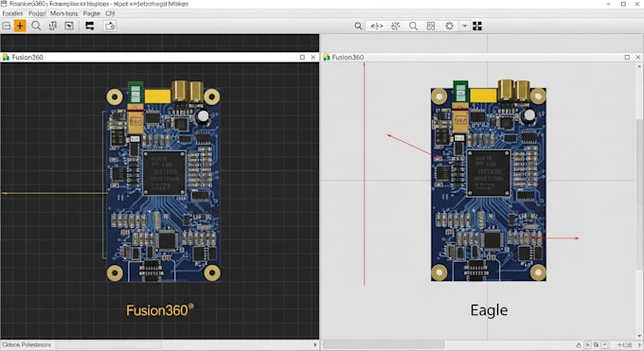Click the left pane horizontal scrollbar thumb
This screenshot has width=644, height=351.
point(109,344)
